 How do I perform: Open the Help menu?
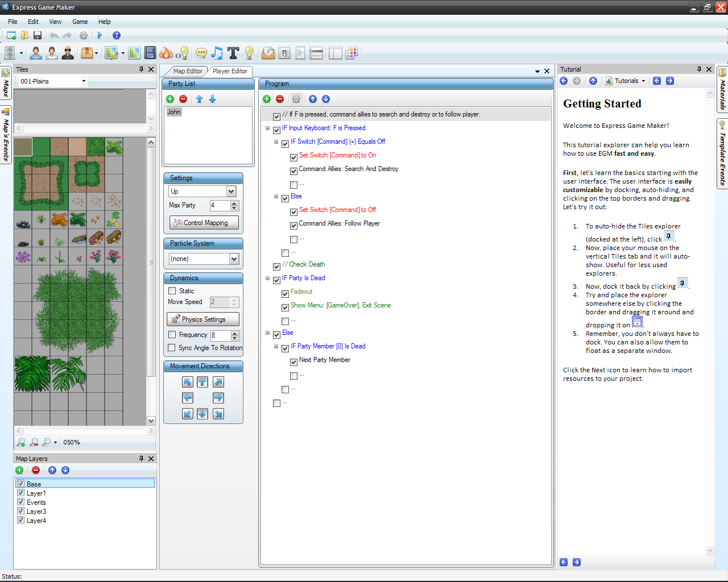(x=104, y=22)
